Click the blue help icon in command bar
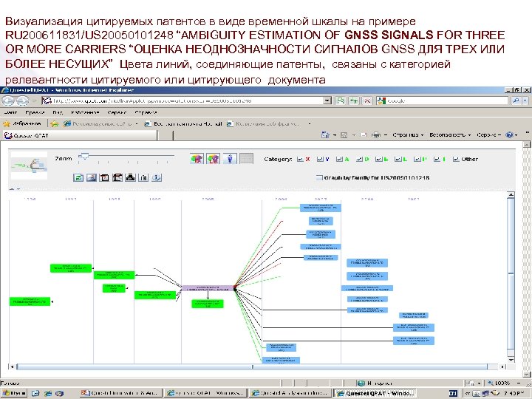Screen dimensions: 532x399 [x=509, y=135]
